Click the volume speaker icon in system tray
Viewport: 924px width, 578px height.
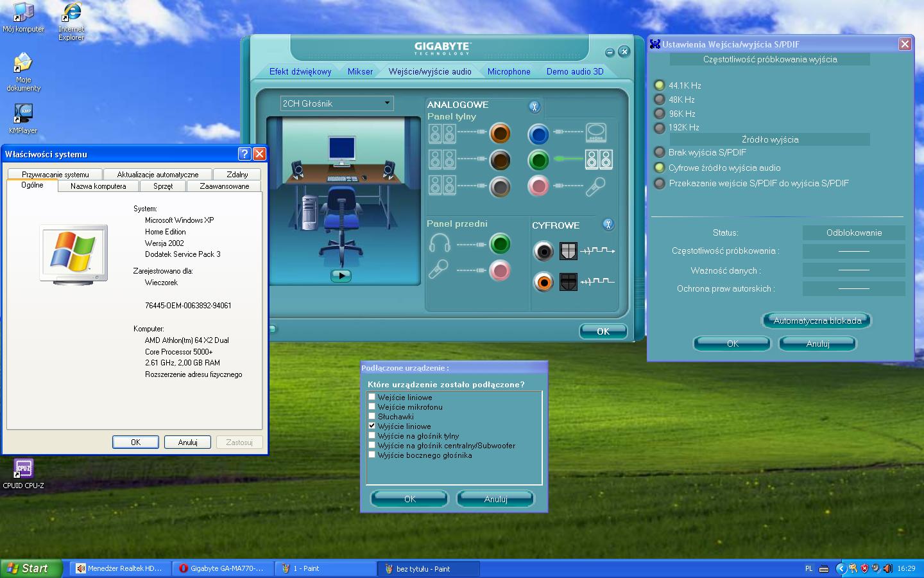coord(887,568)
